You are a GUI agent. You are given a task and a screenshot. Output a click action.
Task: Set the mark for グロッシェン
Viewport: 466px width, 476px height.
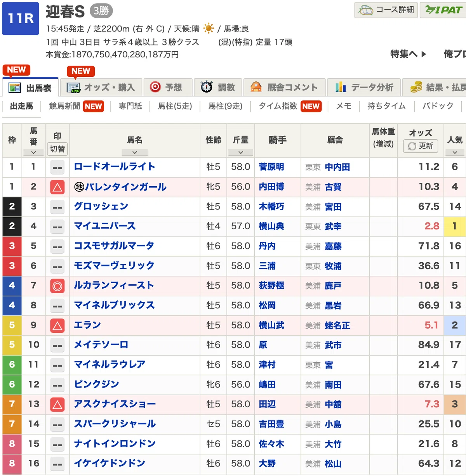click(x=57, y=207)
